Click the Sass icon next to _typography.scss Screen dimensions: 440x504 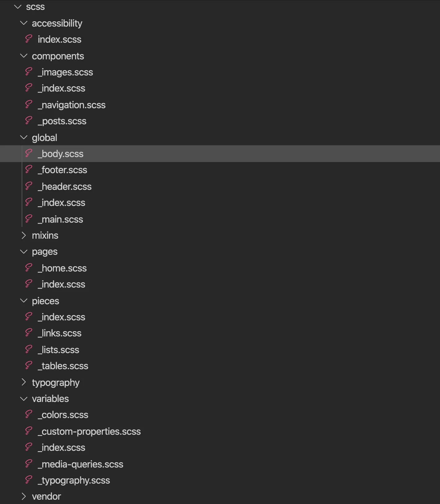click(29, 480)
